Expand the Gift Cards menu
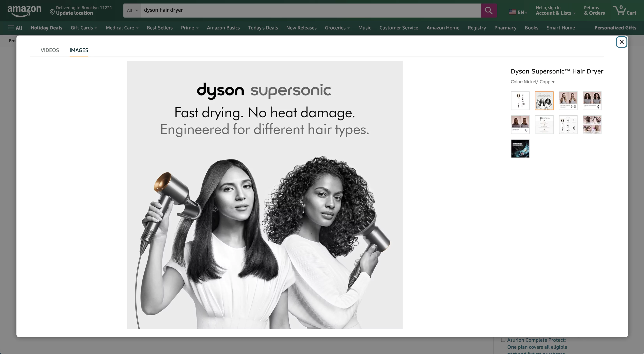Screen dimensions: 644x354 click(84, 28)
